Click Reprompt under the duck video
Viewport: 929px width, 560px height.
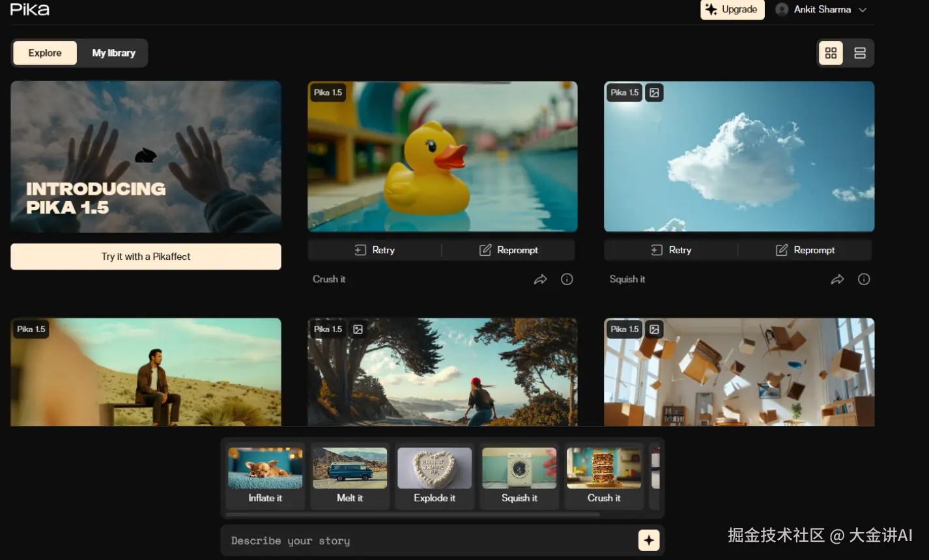509,250
